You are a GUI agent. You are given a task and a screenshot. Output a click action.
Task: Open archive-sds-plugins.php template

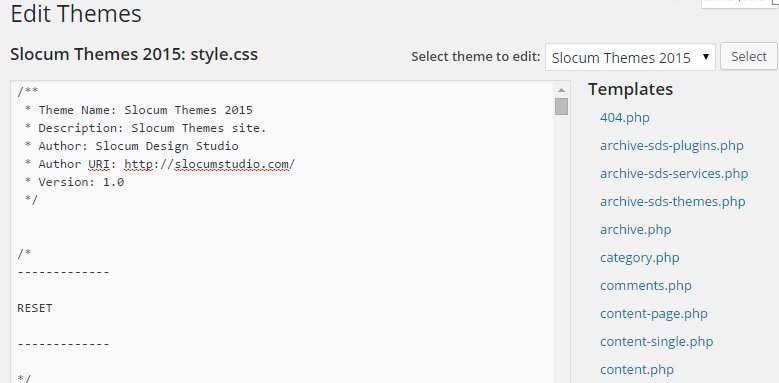672,146
